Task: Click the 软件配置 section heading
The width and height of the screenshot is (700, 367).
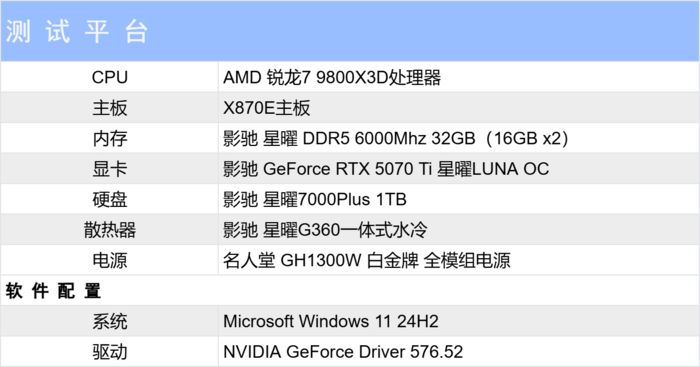Action: point(53,291)
